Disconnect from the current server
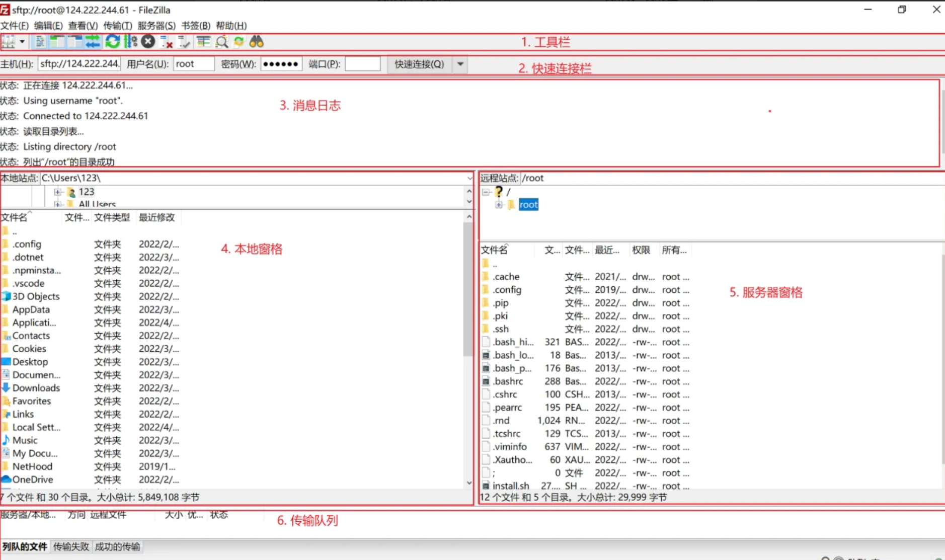 [166, 42]
